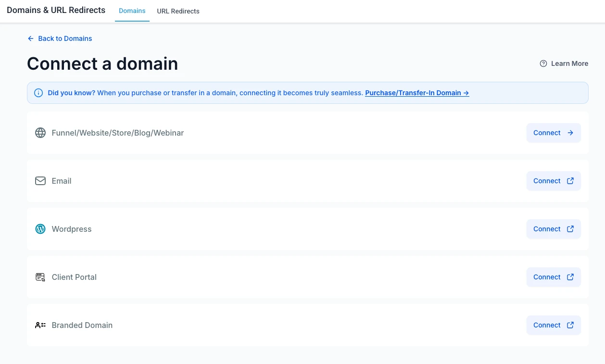Click the external link icon in Wordpress Connect button
This screenshot has width=605, height=364.
coord(570,229)
